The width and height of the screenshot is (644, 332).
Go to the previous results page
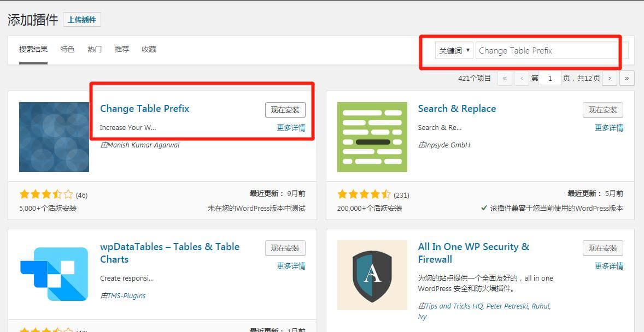point(522,78)
